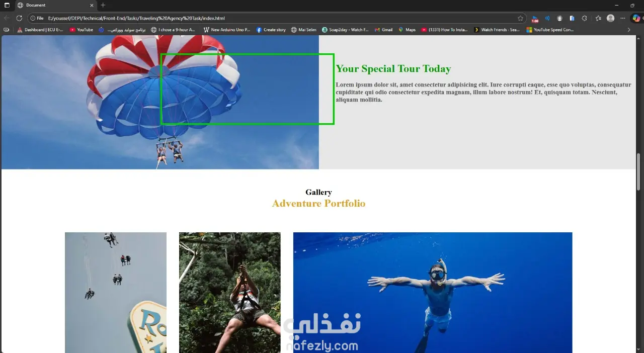Viewport: 644px width, 353px height.
Task: Click 'Your Special Tour Today' heading
Action: coord(393,69)
